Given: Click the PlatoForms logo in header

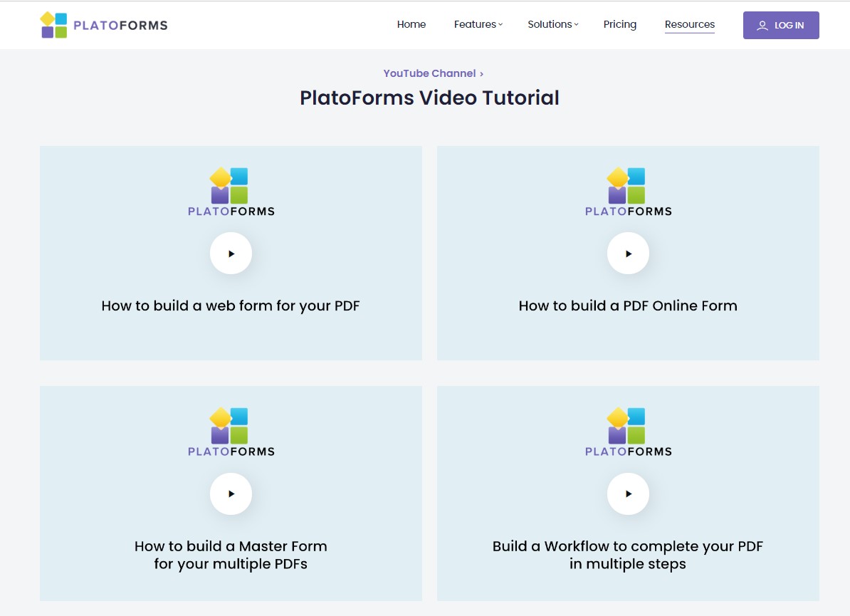Looking at the screenshot, I should (x=104, y=25).
